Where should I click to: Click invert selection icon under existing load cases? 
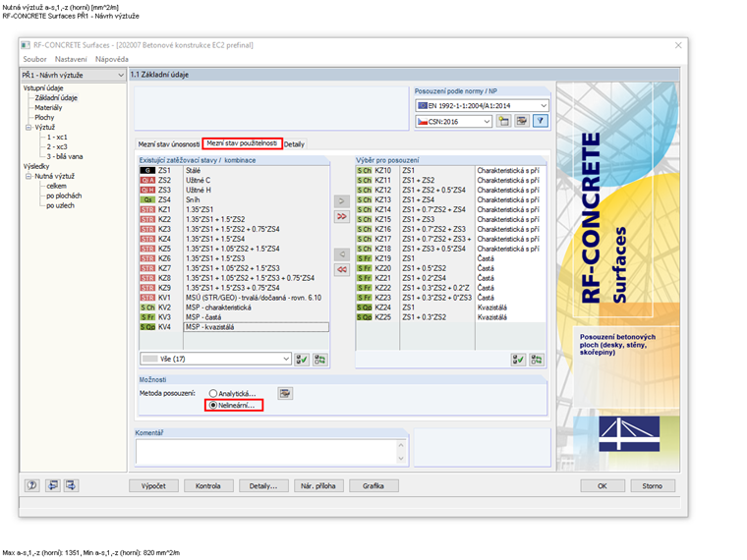[x=320, y=360]
